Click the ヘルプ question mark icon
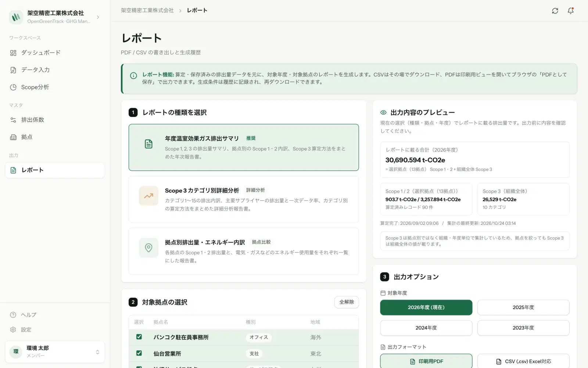The height and width of the screenshot is (368, 588). [13, 315]
